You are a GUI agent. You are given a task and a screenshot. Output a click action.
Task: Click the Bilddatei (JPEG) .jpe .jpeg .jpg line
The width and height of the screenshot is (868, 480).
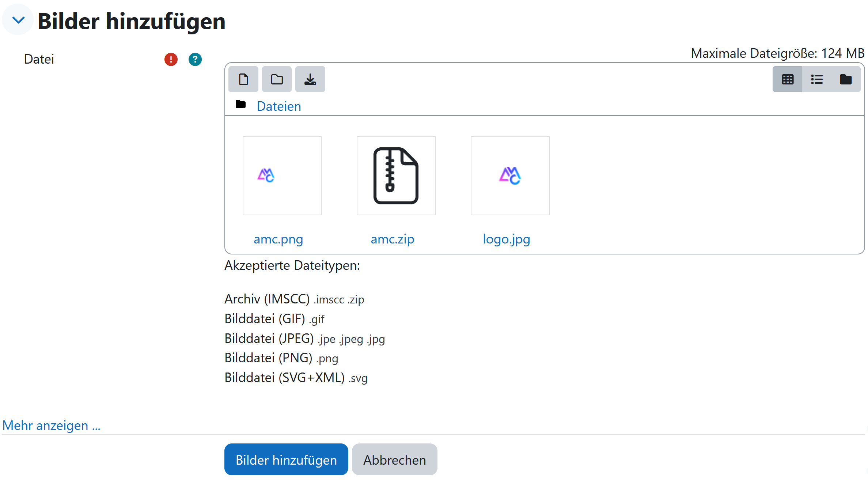pos(305,339)
